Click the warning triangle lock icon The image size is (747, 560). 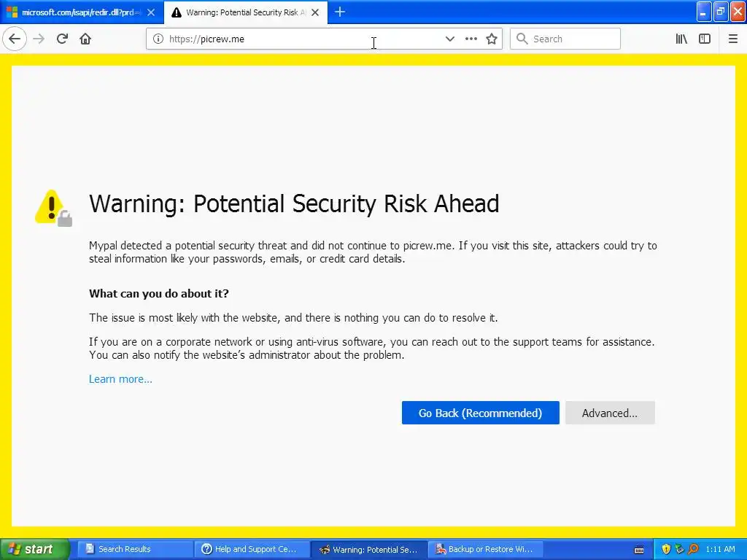click(x=54, y=208)
